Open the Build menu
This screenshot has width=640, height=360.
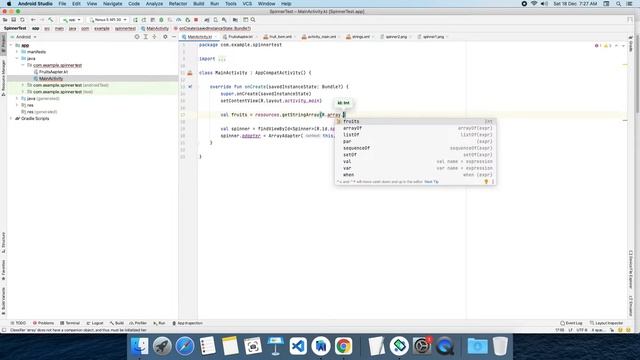pyautogui.click(x=199, y=4)
